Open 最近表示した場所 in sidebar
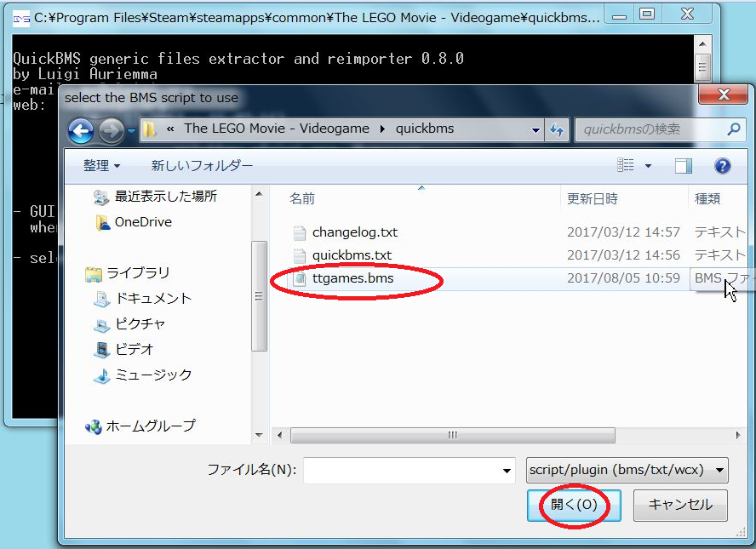Image resolution: width=756 pixels, height=549 pixels. (166, 196)
